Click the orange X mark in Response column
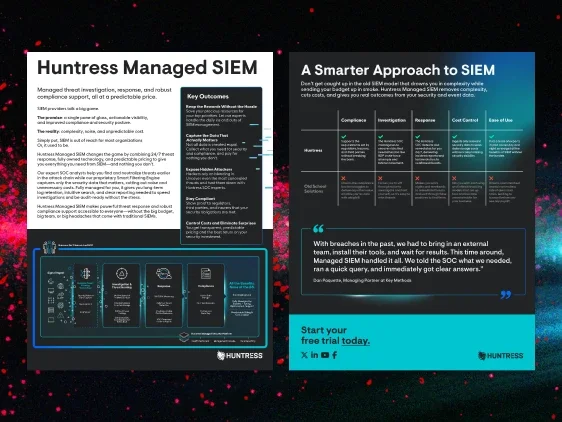 tap(417, 178)
